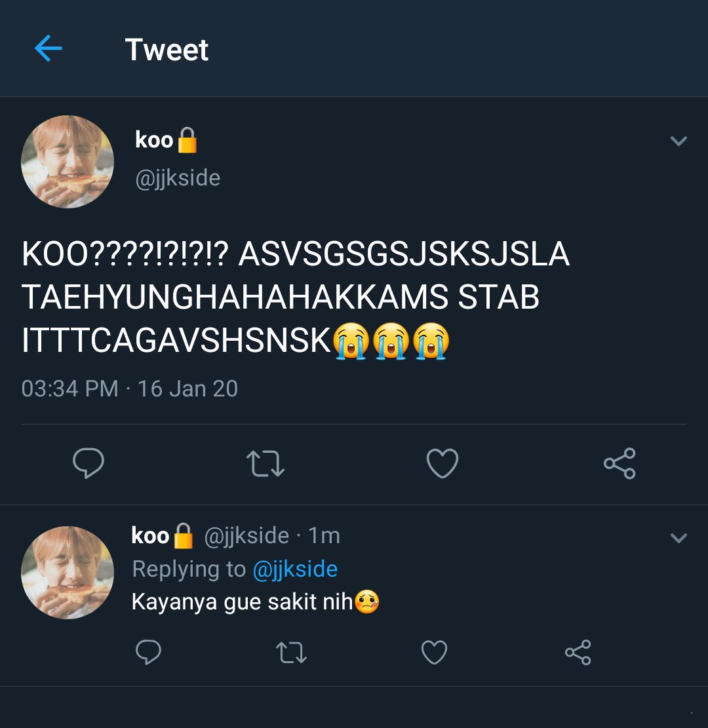Open the @jjkside handle under koo name
This screenshot has height=728, width=708.
[x=178, y=178]
